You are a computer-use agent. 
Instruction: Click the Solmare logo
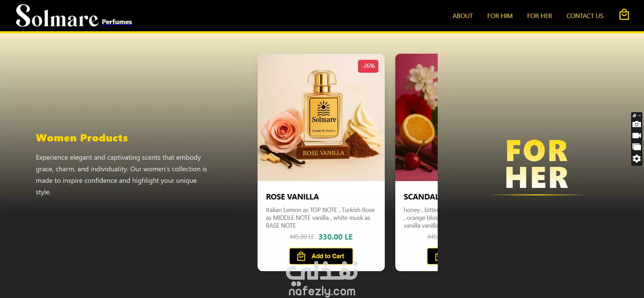[57, 16]
